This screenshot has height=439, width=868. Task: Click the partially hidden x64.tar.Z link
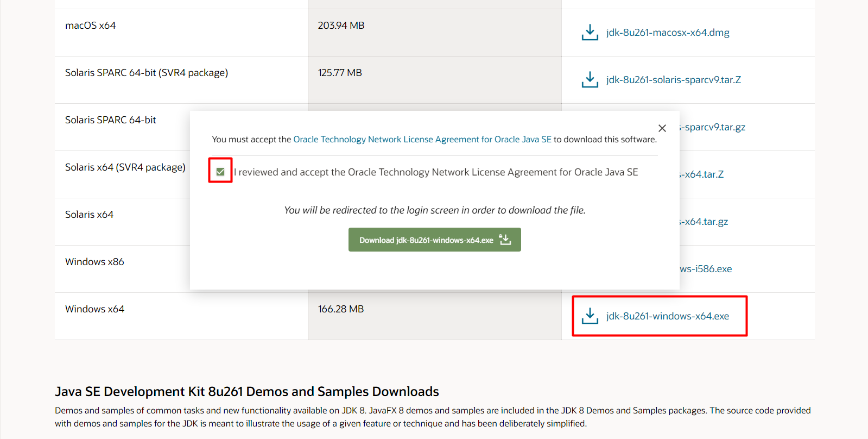[702, 174]
